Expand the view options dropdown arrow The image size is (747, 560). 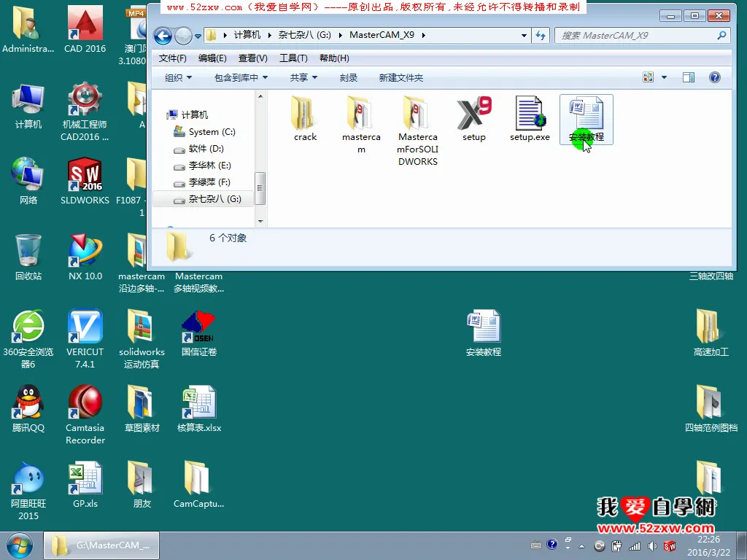tap(664, 77)
